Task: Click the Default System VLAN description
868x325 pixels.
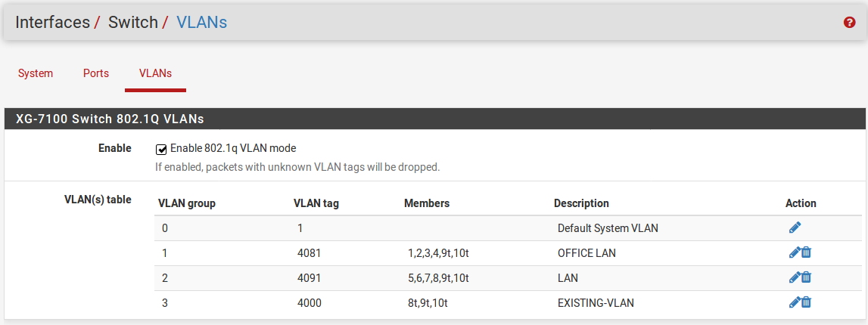Action: (x=608, y=228)
